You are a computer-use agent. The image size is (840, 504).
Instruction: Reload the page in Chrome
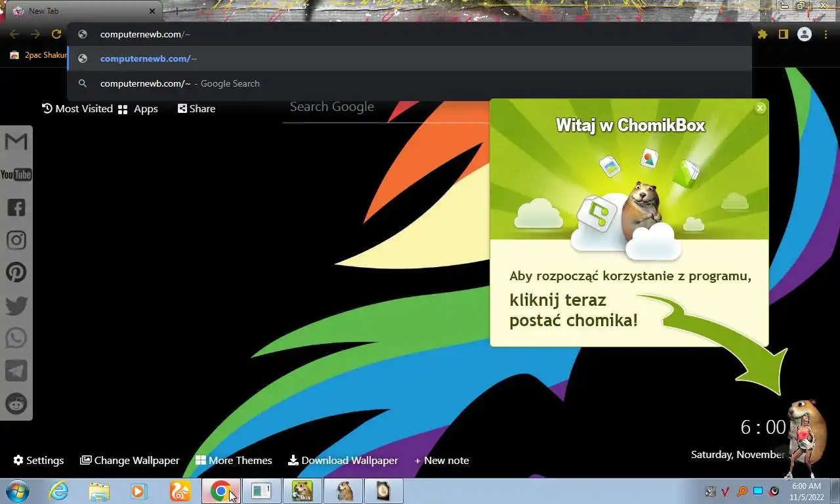tap(56, 34)
